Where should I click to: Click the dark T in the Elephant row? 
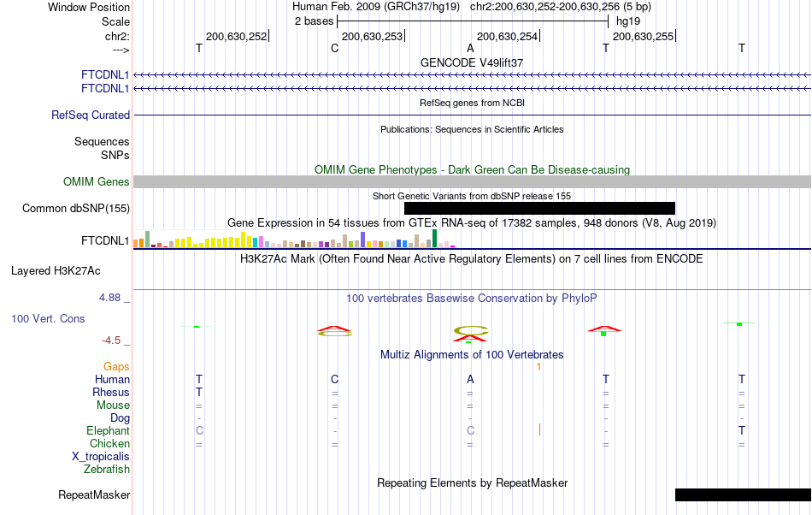point(742,431)
